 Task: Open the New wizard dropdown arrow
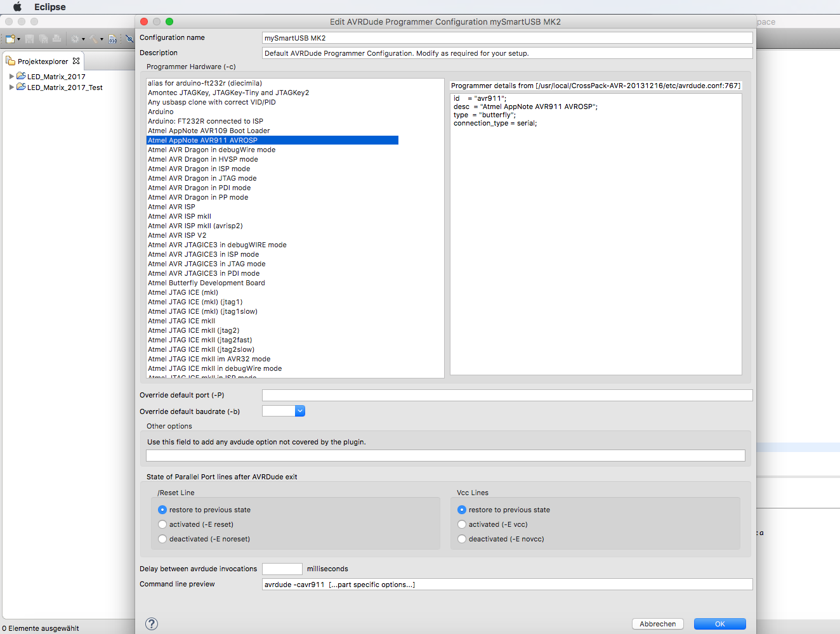point(18,39)
